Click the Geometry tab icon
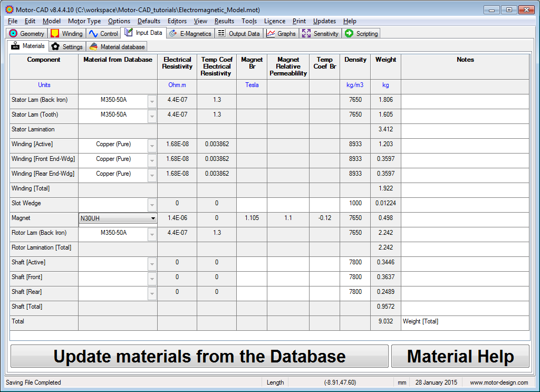The height and width of the screenshot is (392, 540). point(14,33)
